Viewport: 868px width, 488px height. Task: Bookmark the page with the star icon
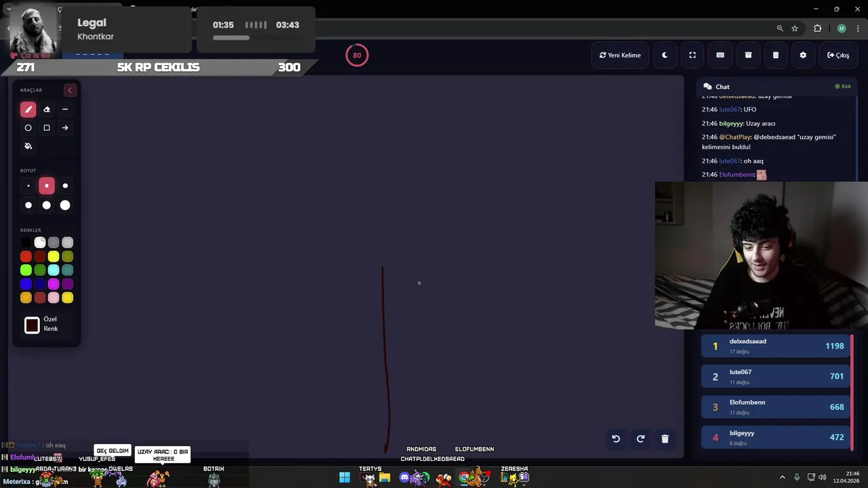coord(795,28)
